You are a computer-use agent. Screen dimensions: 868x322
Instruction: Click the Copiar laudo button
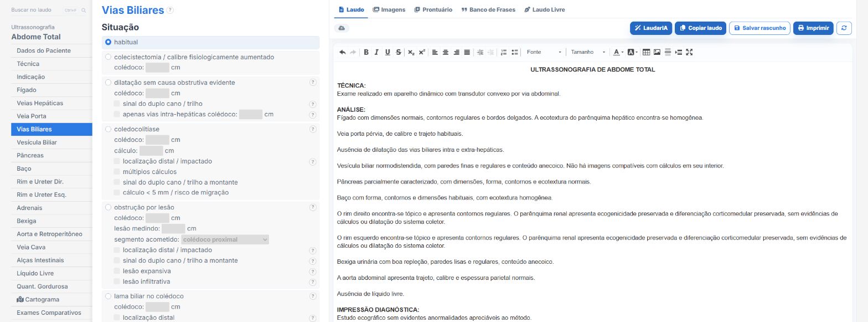[x=700, y=28]
